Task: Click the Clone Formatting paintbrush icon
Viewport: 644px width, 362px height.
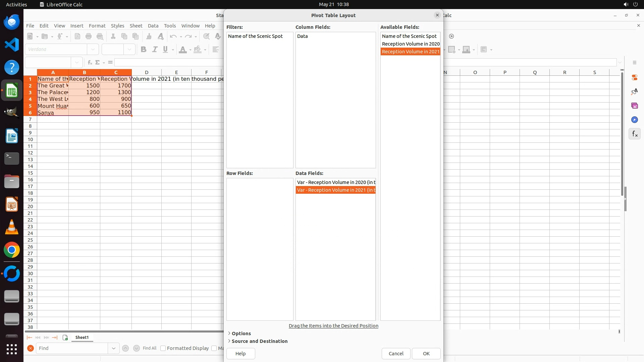Action: click(149, 36)
